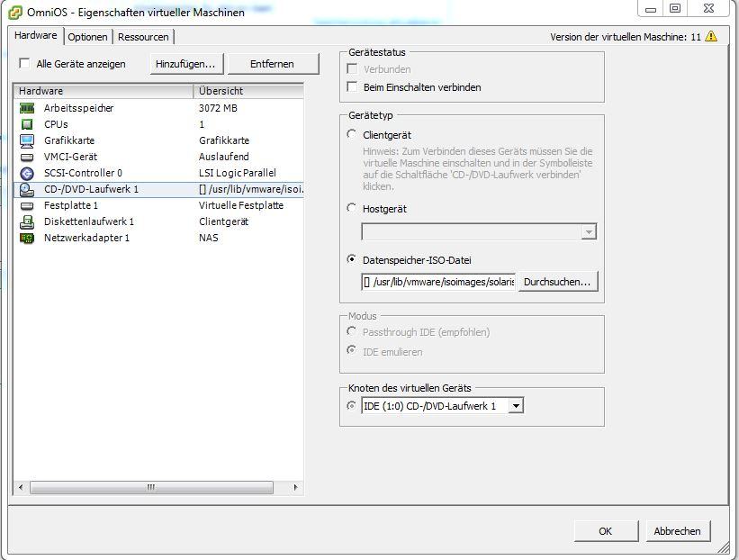
Task: Select Passthrough IDE (empfohlen) option
Action: coord(351,331)
